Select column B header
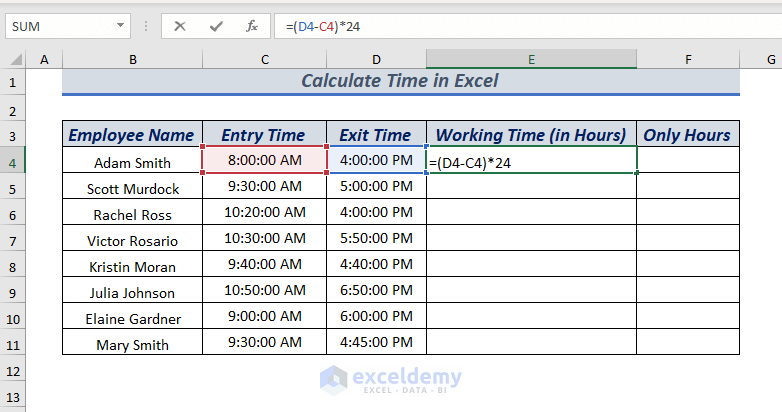The width and height of the screenshot is (782, 412). 132,61
